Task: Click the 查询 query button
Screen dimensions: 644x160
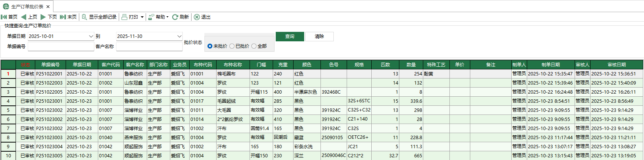Action: [290, 36]
